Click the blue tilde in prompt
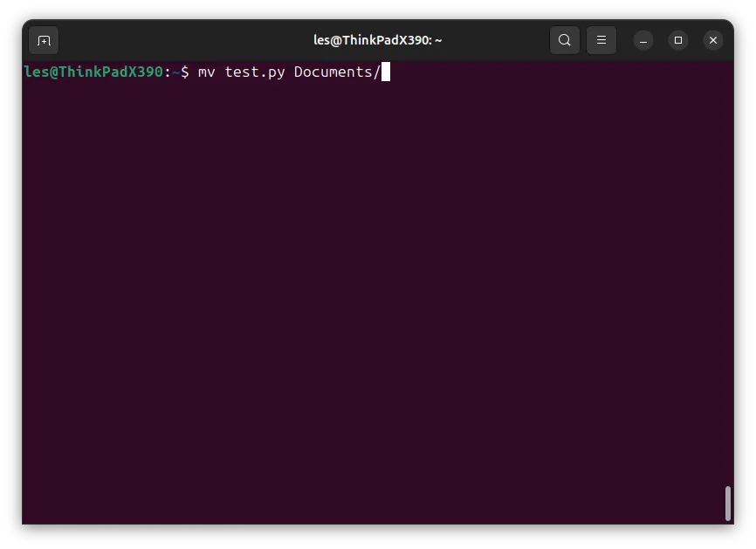 coord(176,72)
